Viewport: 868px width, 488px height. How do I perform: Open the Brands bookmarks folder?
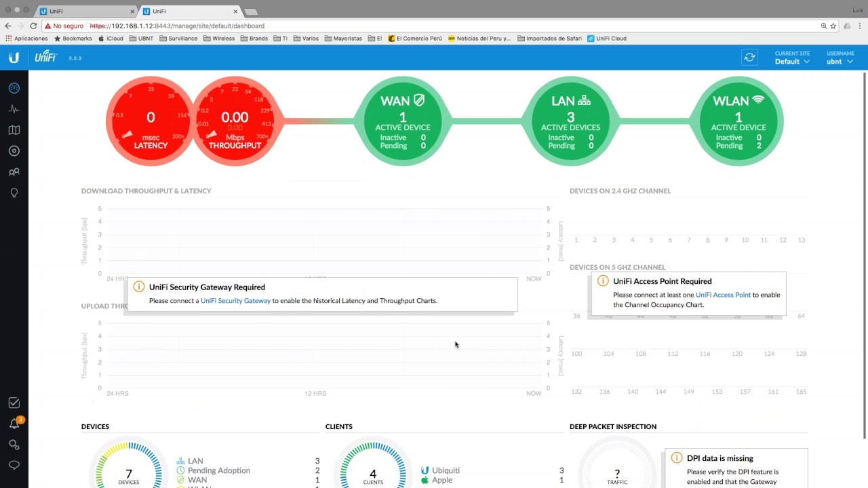click(x=254, y=39)
